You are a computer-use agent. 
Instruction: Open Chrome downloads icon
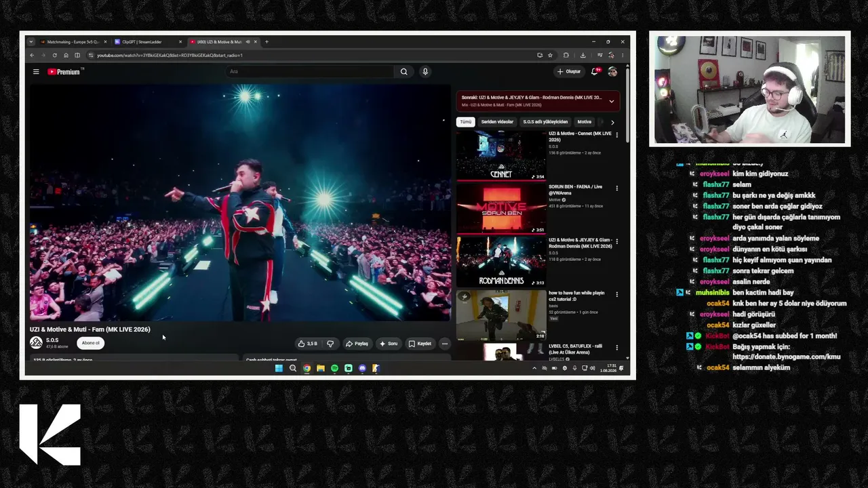pos(583,55)
